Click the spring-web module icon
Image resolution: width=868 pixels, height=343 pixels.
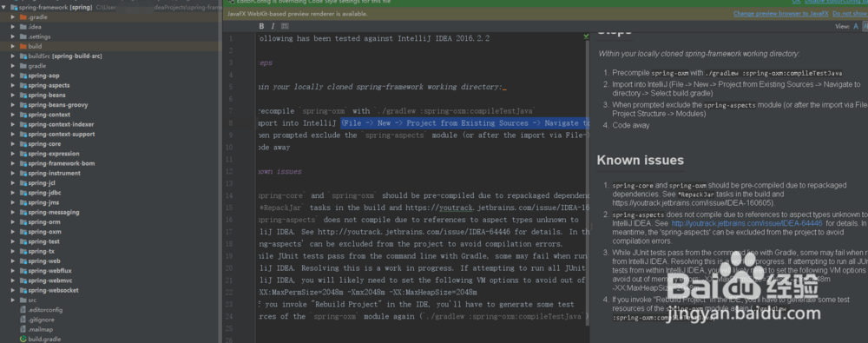(23, 261)
